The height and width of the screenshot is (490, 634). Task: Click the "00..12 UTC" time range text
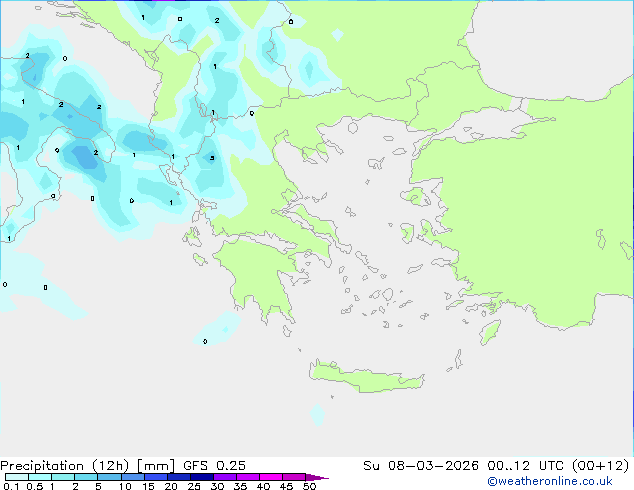[526, 466]
